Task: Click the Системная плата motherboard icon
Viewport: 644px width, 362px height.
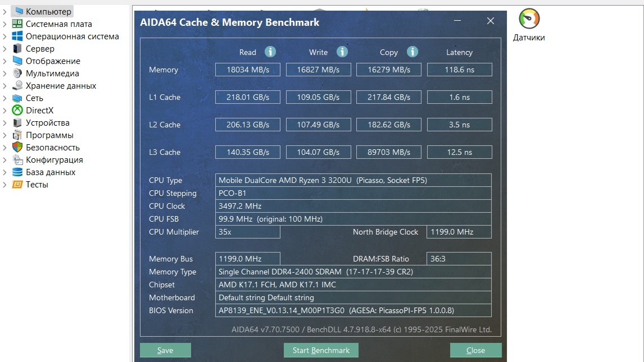Action: pyautogui.click(x=17, y=24)
